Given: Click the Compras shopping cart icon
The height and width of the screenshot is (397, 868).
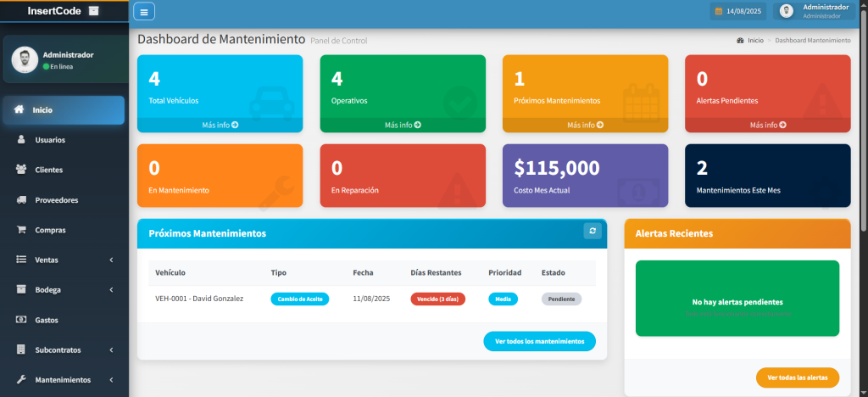Looking at the screenshot, I should pos(21,230).
